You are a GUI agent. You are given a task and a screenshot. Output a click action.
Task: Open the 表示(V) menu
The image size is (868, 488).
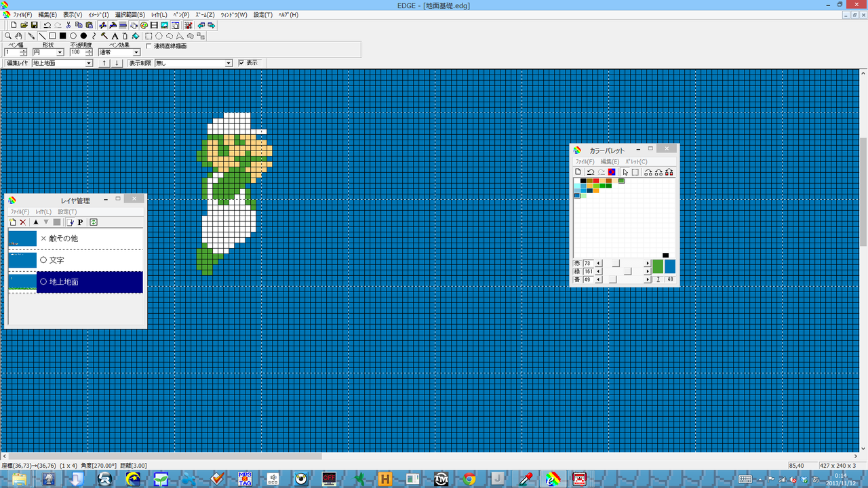click(x=73, y=15)
